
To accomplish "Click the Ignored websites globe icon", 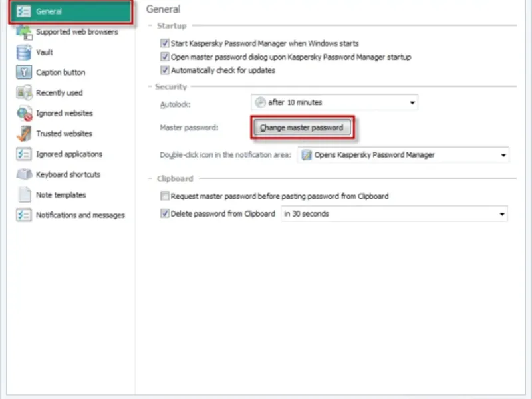I will pos(24,113).
